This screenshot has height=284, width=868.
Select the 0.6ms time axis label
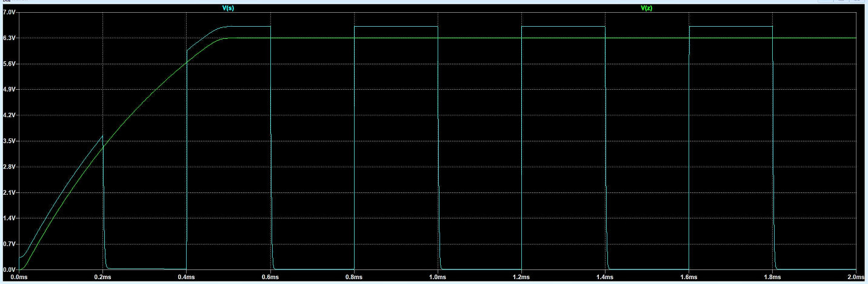point(270,277)
